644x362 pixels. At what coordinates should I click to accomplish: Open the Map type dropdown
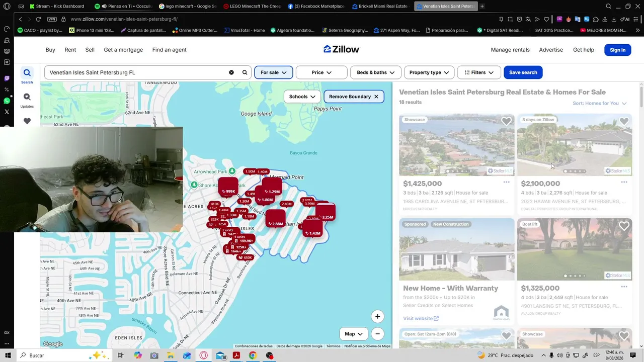coord(354,334)
